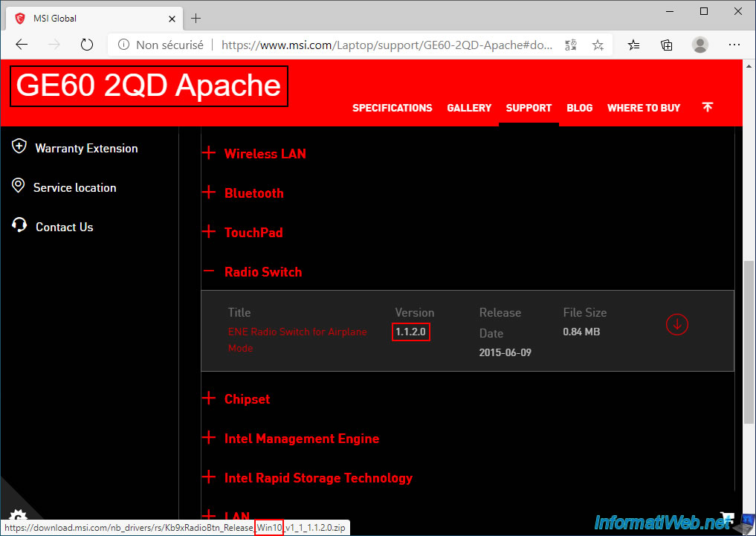Click the site information icon beside Non sécurisé

pyautogui.click(x=124, y=45)
